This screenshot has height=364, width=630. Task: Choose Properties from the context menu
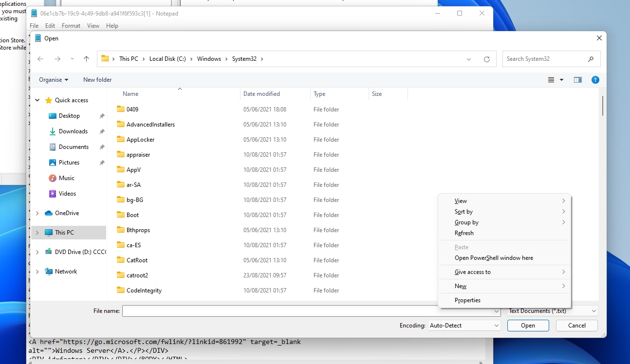(x=467, y=300)
